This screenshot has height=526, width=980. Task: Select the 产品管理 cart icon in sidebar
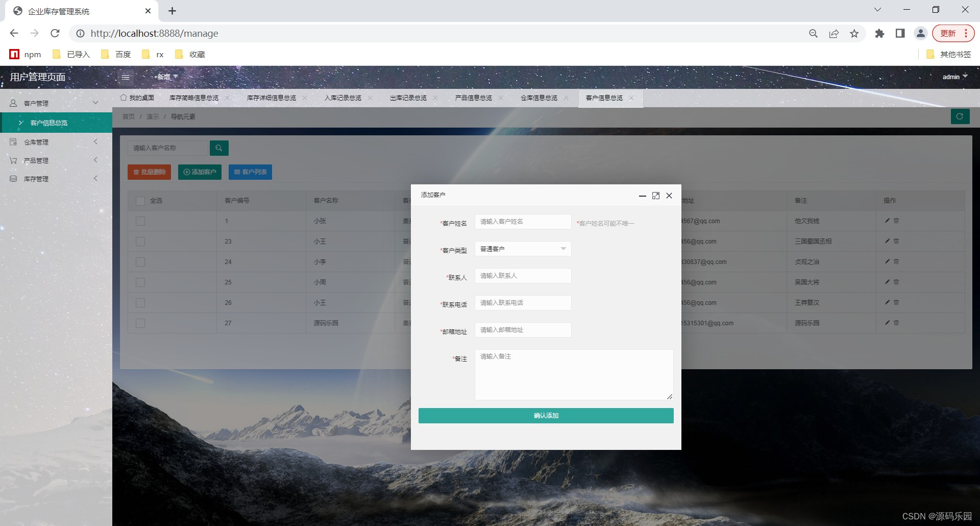pos(13,160)
